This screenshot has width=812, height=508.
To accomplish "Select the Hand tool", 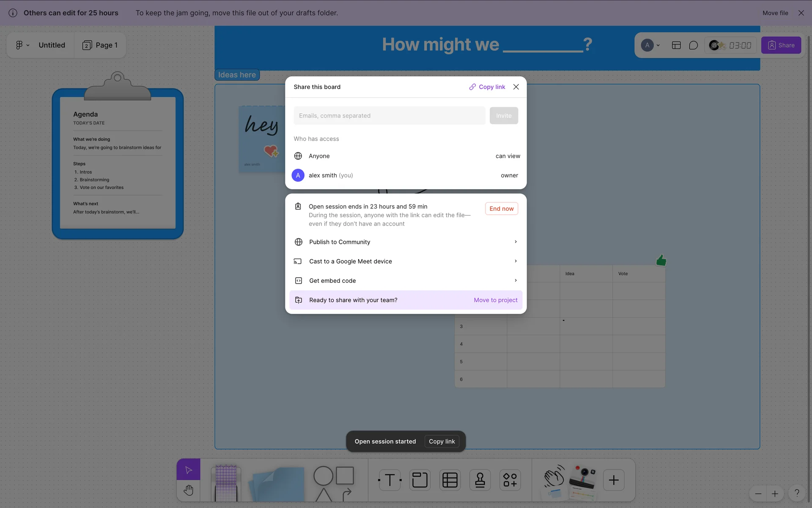I will 188,491.
